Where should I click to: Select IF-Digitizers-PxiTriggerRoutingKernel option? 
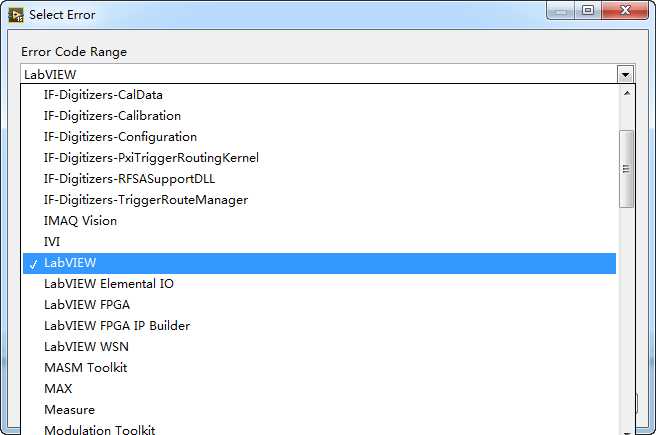pos(319,158)
